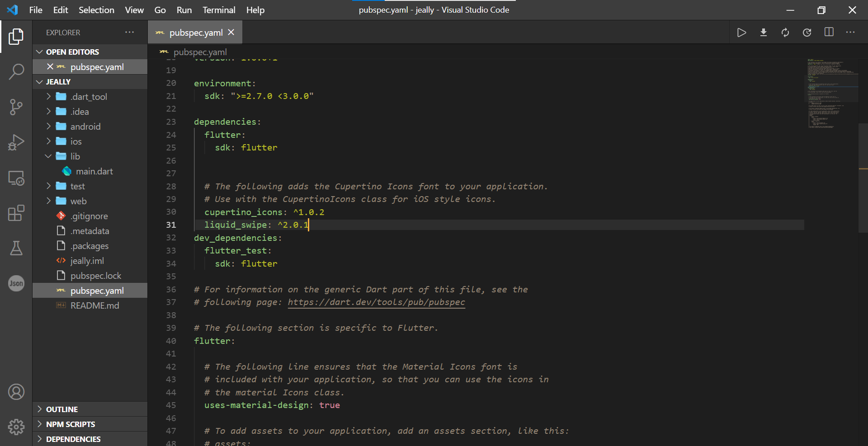Open the README.md file

pos(90,305)
